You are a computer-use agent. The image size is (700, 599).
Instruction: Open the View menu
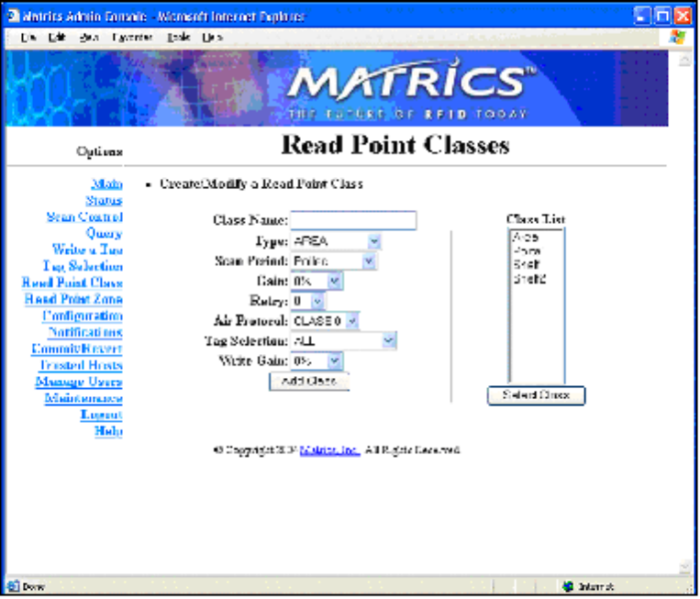(x=89, y=38)
